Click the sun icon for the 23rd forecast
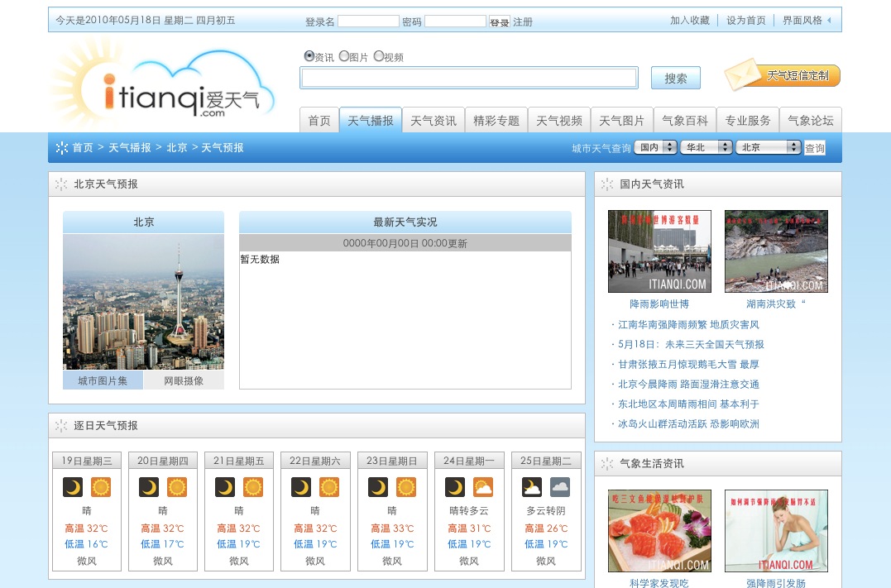891x588 pixels. pyautogui.click(x=405, y=487)
